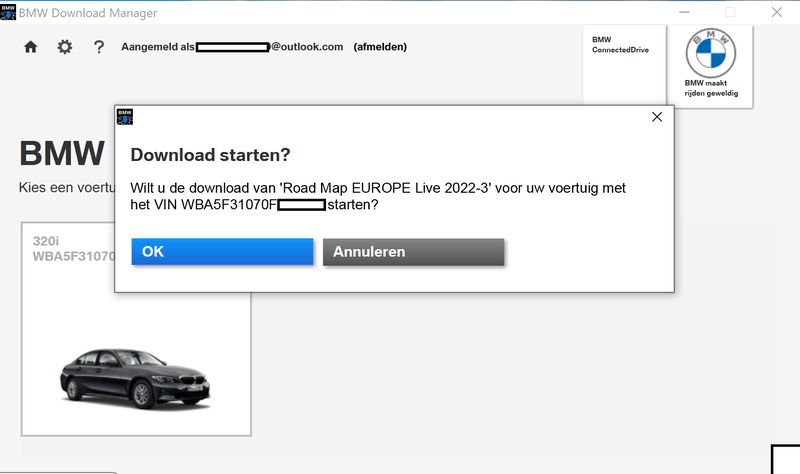This screenshot has width=800, height=474.
Task: Select the 320i vehicle card image
Action: 135,378
